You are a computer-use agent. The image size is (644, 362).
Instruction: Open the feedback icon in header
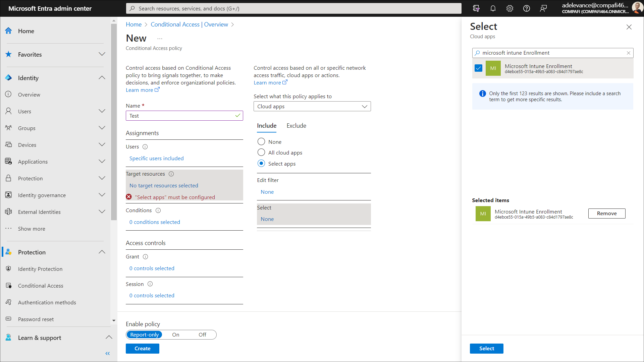click(x=543, y=8)
